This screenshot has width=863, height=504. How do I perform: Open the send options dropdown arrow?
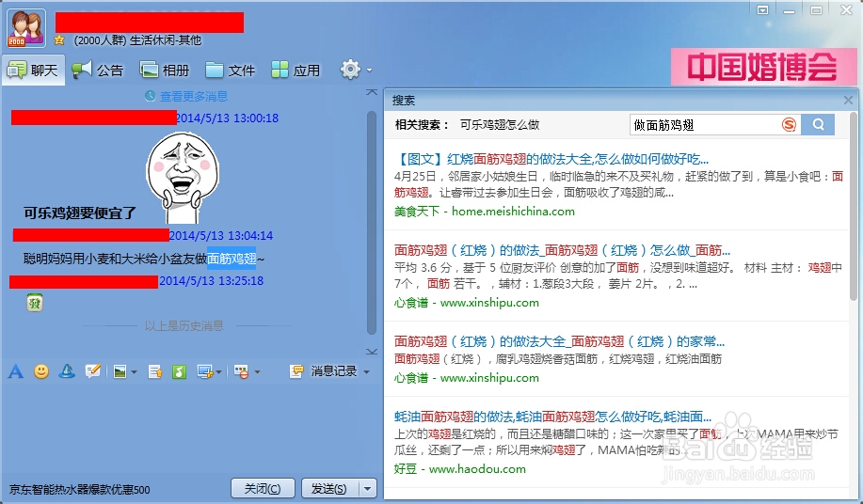click(367, 488)
